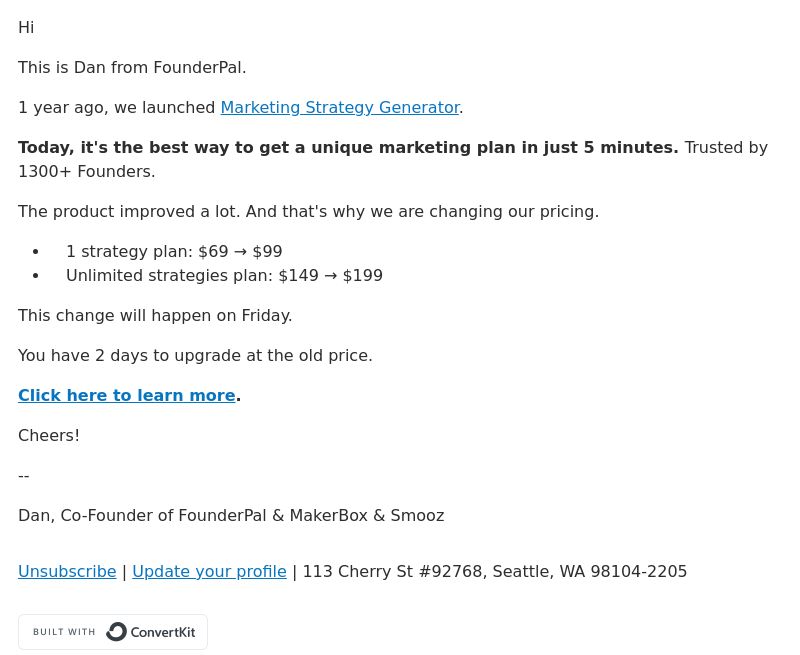Select the 'Unlimited strategies plan' bullet item
Screen dimensions: 800x655
[224, 275]
